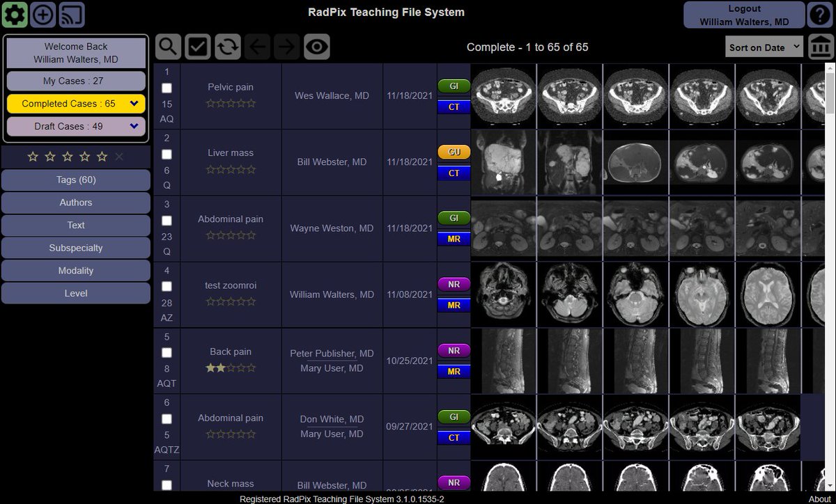The image size is (836, 504).
Task: Check the box for case 7 Neck mass
Action: [167, 485]
